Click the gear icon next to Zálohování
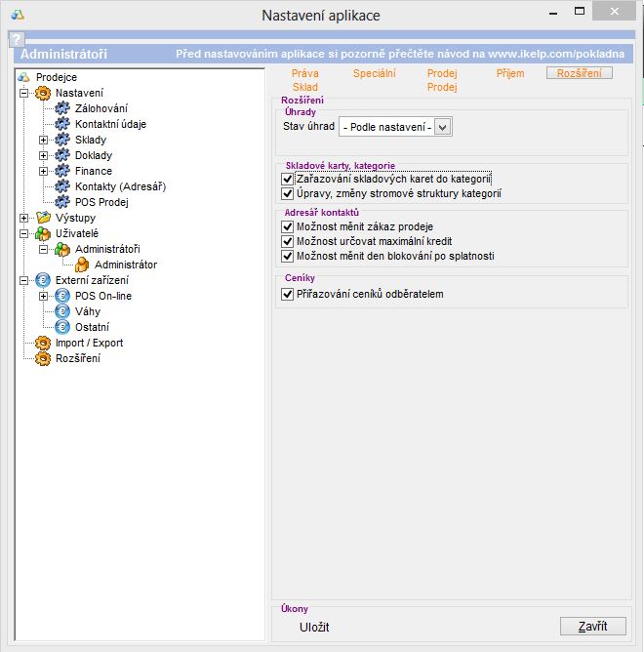Image resolution: width=644 pixels, height=652 pixels. pyautogui.click(x=62, y=108)
